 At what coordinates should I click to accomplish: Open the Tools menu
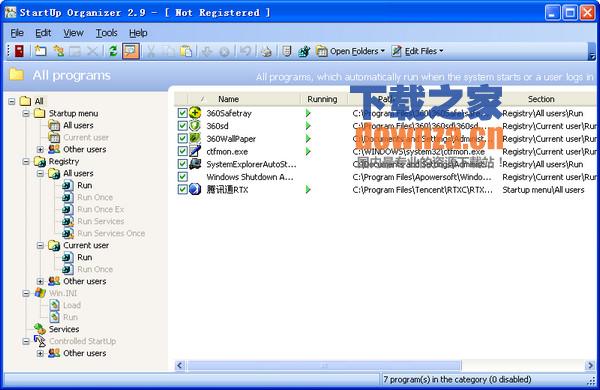[106, 33]
